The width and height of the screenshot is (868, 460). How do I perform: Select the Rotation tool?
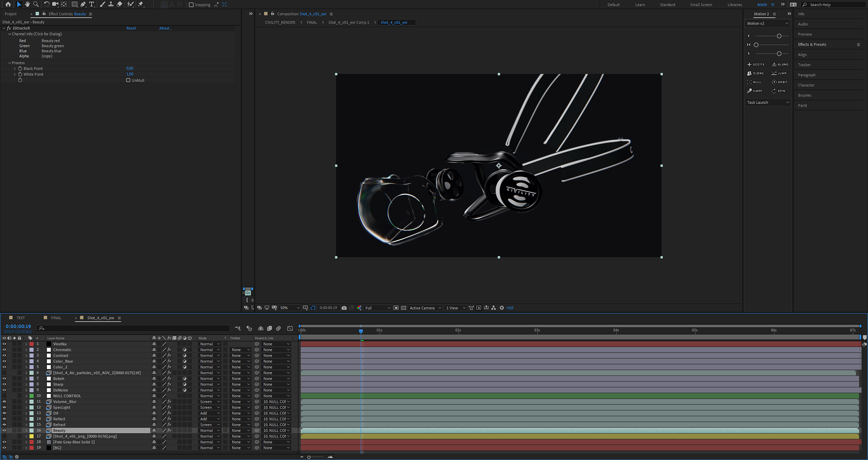(46, 4)
